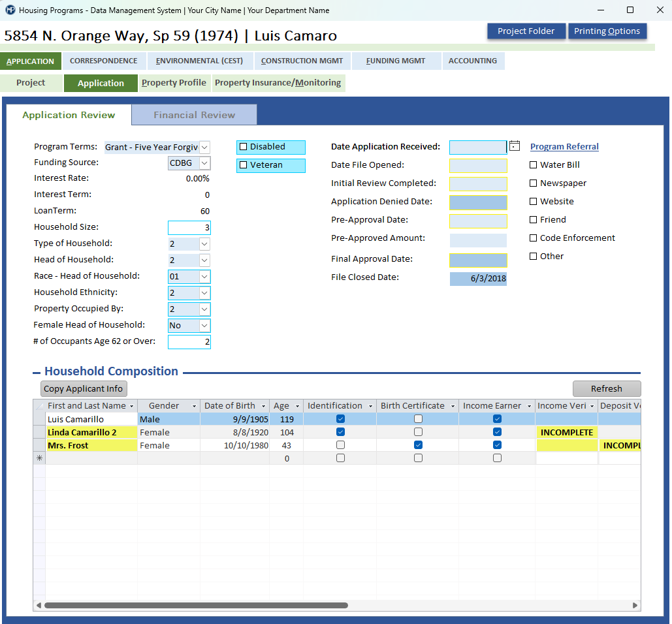Open the Program Referral link
Screen dimensions: 672x624
pyautogui.click(x=564, y=146)
